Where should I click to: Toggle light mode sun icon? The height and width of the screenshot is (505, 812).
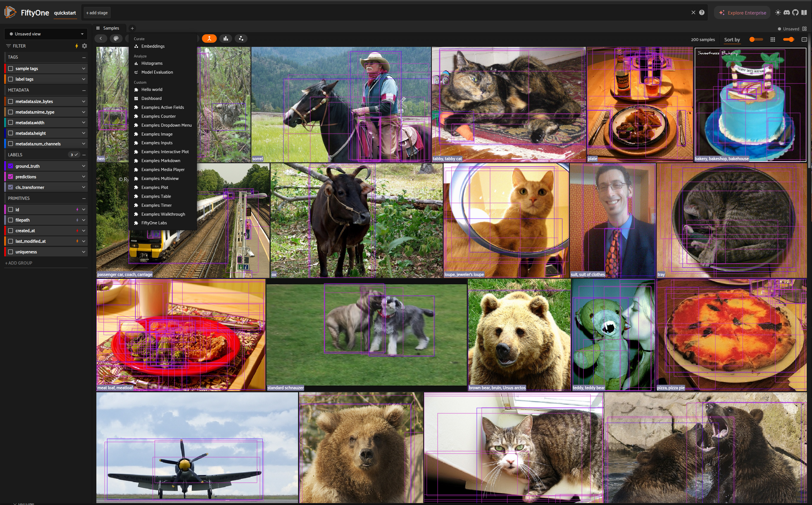778,13
